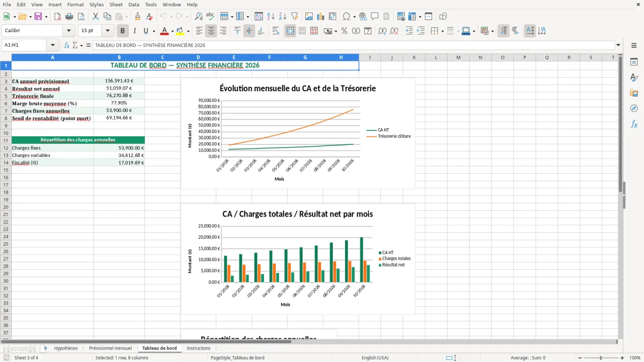Click the AutoFilter funnel icon
Screen dimensions: 644x362
294,17
